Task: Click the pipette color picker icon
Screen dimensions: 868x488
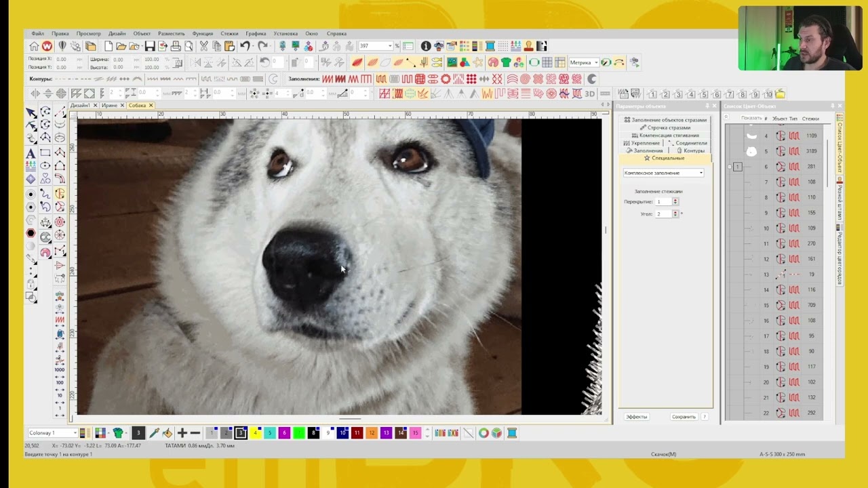Action: (154, 433)
